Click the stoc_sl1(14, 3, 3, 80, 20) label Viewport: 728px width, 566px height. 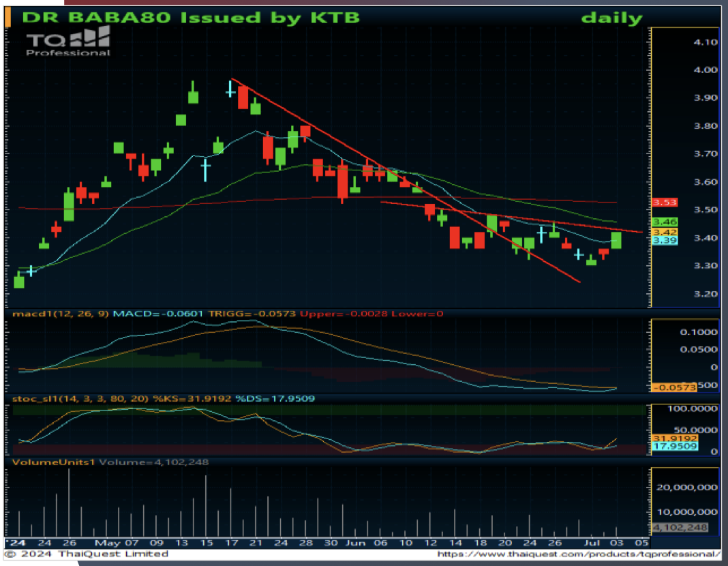pos(80,399)
